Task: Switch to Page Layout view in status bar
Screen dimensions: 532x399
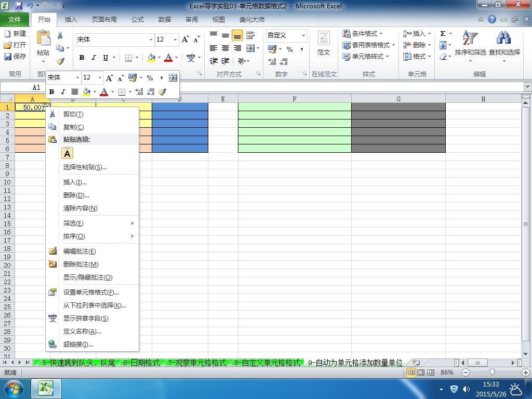Action: pos(421,373)
